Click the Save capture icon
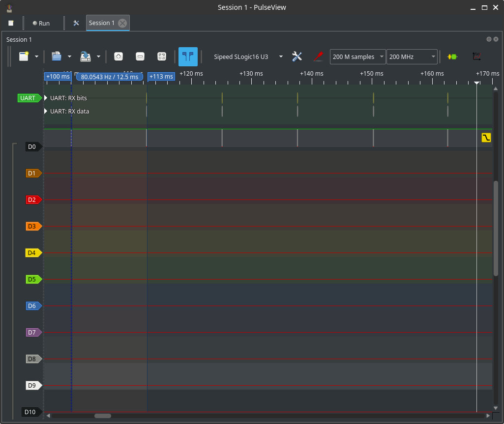Viewport: 504px width, 424px height. [x=86, y=57]
